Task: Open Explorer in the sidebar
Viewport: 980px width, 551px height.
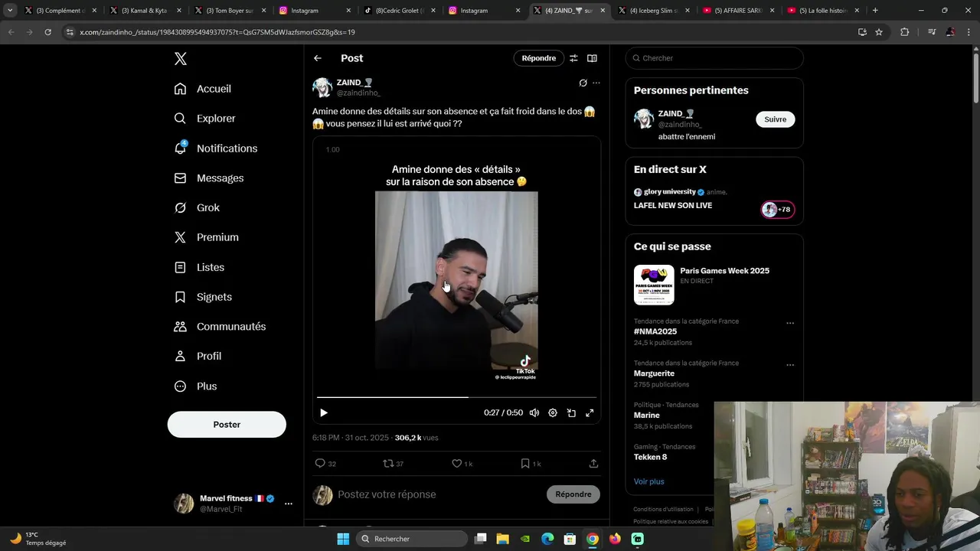Action: tap(205, 119)
